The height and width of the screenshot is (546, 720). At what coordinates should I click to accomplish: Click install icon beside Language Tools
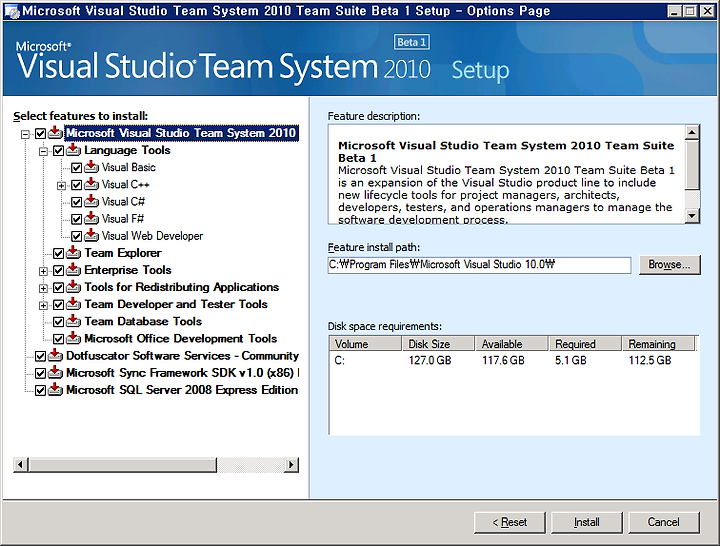coord(73,150)
